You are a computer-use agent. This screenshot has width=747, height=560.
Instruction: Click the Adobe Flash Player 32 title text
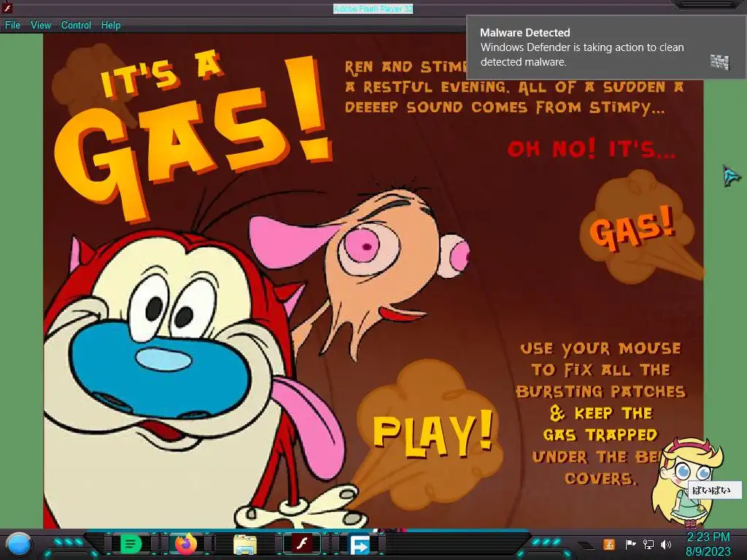point(373,9)
